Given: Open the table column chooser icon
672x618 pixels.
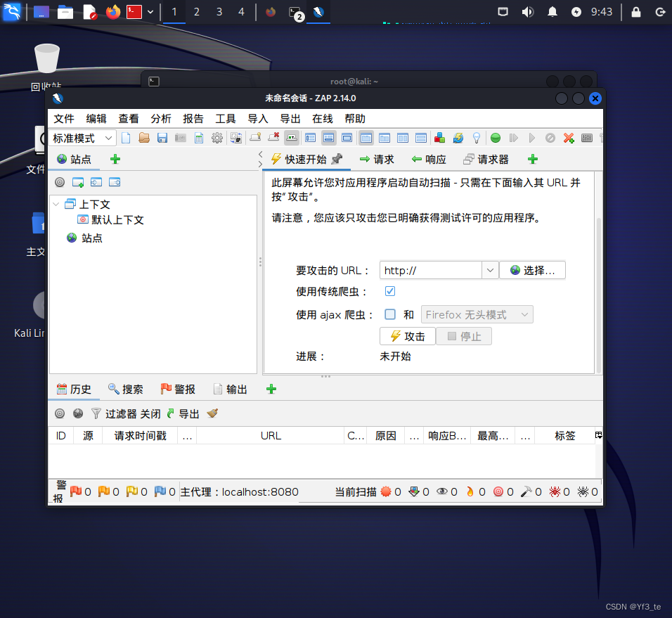Looking at the screenshot, I should click(599, 435).
